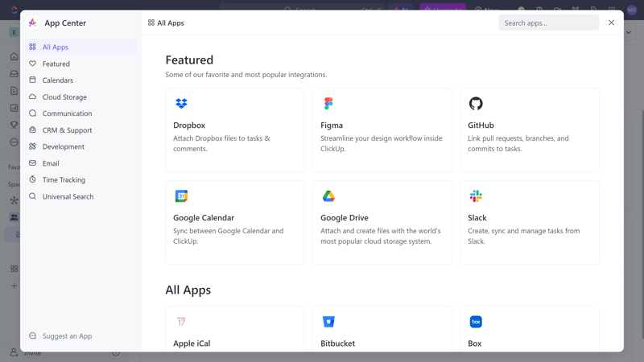This screenshot has height=362, width=644.
Task: Click the Slack logo icon
Action: pos(476,196)
